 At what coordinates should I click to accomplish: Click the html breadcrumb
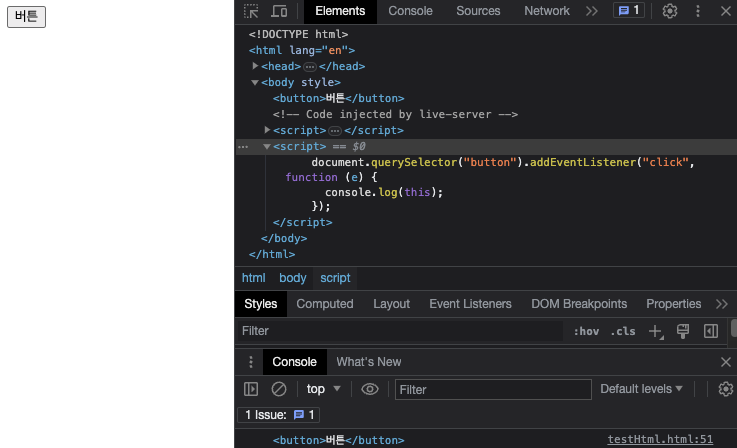click(x=253, y=278)
